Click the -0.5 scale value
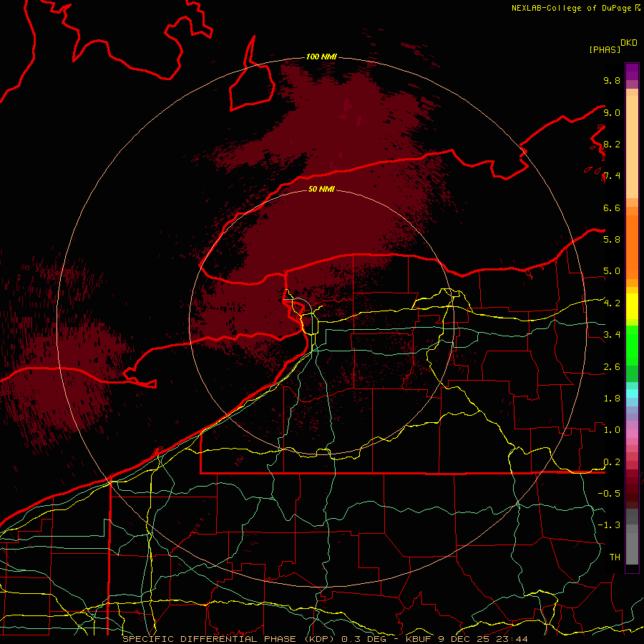This screenshot has width=644, height=644. [x=609, y=493]
